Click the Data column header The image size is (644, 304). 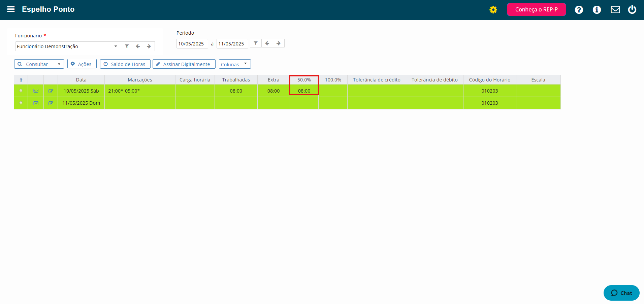[x=81, y=80]
